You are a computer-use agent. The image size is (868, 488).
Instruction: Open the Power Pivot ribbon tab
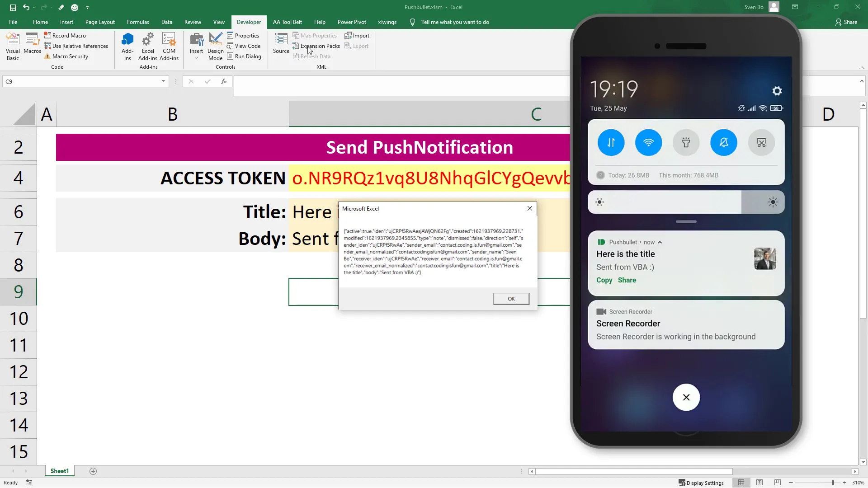[352, 22]
